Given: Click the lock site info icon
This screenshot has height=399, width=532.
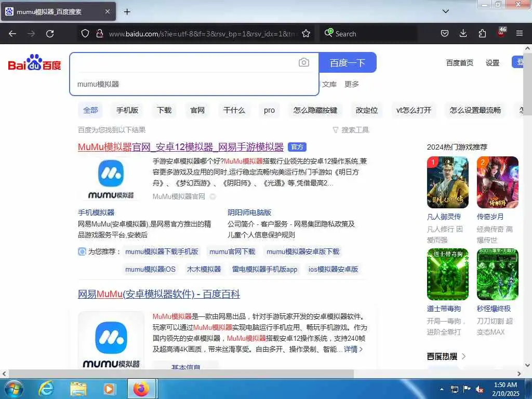Looking at the screenshot, I should [99, 34].
